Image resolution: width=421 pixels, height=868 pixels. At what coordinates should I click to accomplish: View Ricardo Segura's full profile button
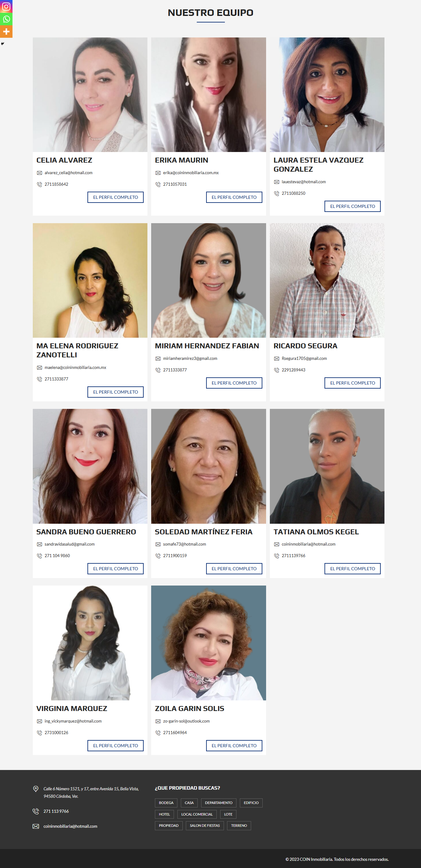[x=353, y=383]
